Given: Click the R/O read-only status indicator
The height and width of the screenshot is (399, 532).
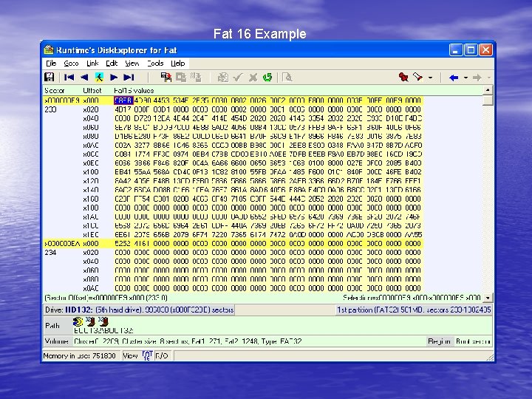Looking at the screenshot, I should 162,355.
